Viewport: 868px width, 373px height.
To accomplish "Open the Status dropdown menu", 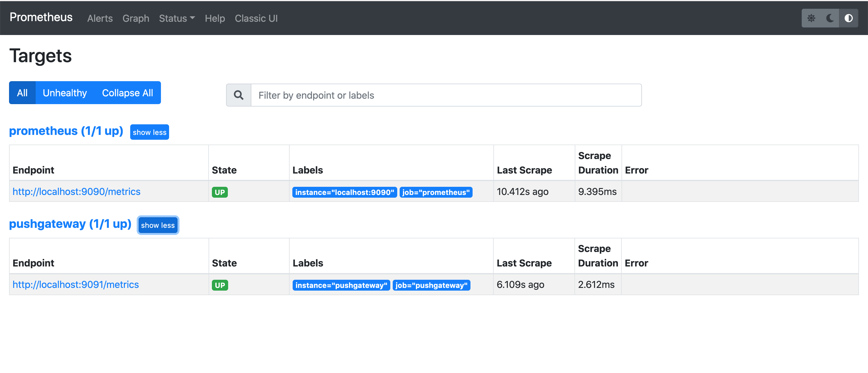I will [x=177, y=18].
